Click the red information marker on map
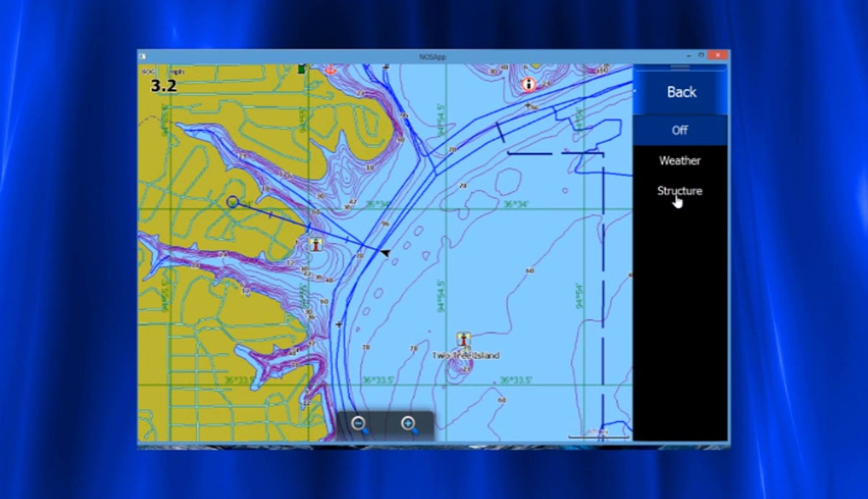The height and width of the screenshot is (499, 868). click(x=529, y=85)
